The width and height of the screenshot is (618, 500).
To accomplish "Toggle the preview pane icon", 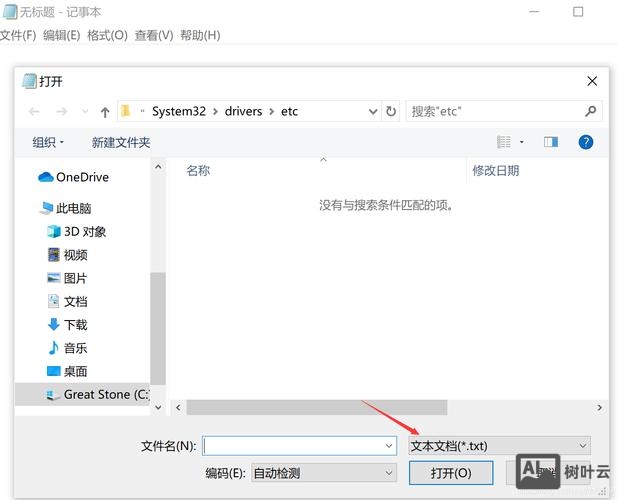I will pos(550,143).
